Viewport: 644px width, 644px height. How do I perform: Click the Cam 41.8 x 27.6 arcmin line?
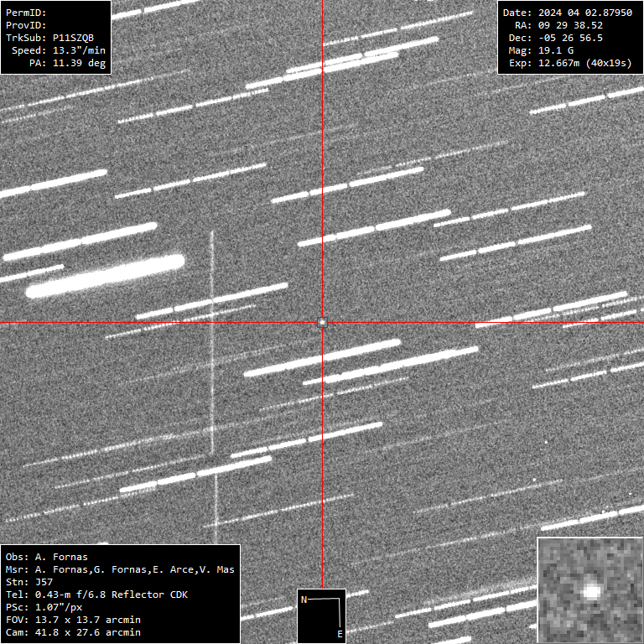click(73, 632)
